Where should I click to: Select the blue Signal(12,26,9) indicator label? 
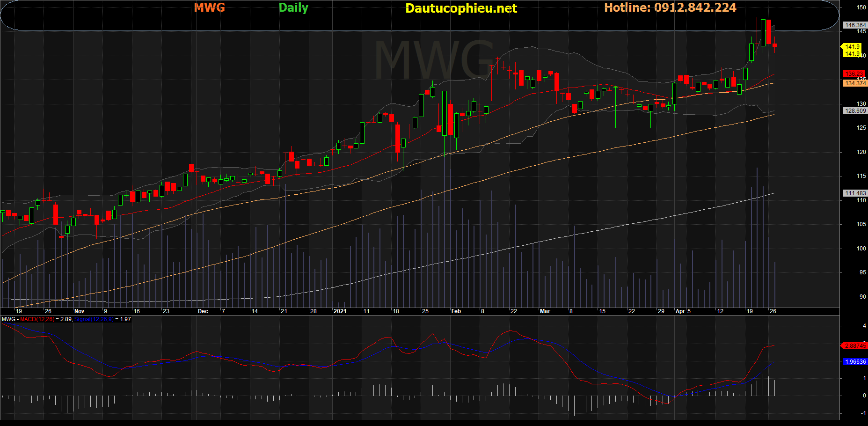click(94, 319)
